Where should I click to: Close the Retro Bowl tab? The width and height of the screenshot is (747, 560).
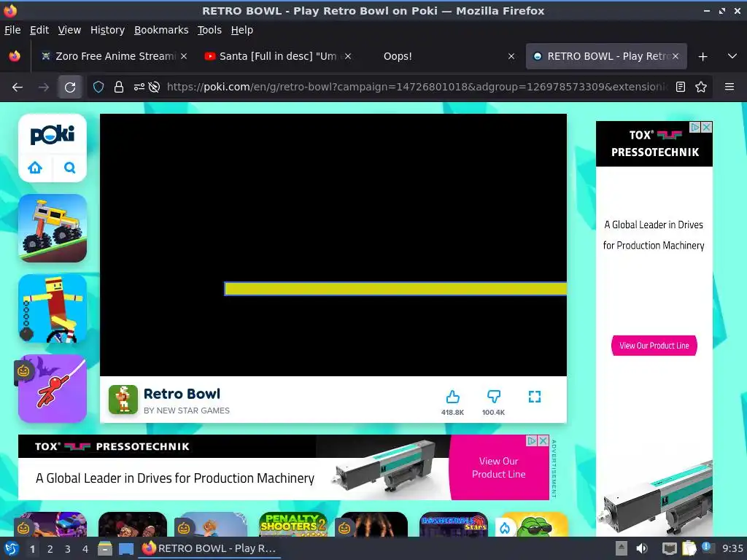pyautogui.click(x=676, y=56)
